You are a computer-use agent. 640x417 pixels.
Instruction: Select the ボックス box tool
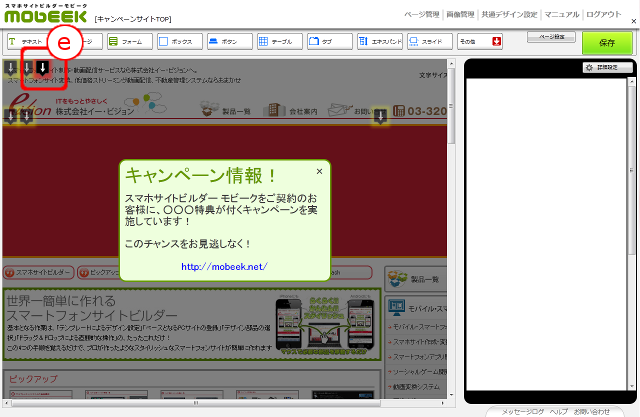tap(178, 42)
